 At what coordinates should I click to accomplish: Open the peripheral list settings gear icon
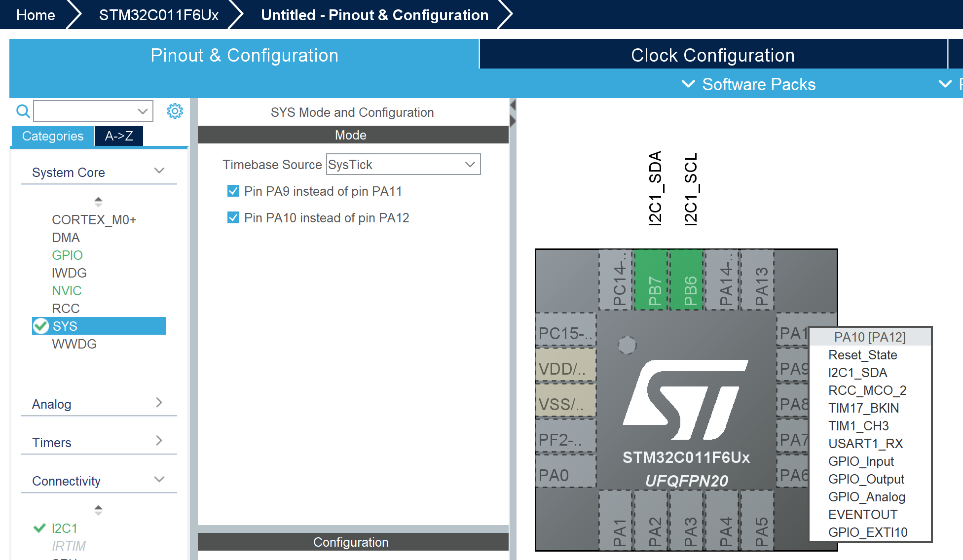pyautogui.click(x=175, y=111)
